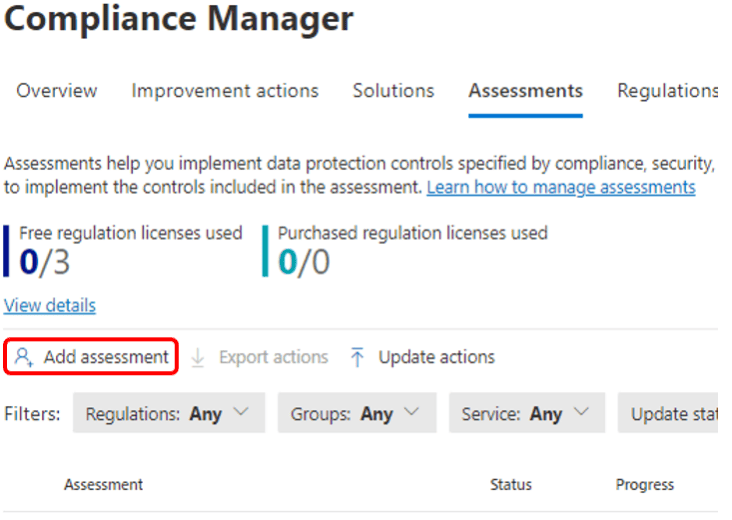Click the Purchased regulation licenses used label
This screenshot has height=520, width=732.
point(413,233)
